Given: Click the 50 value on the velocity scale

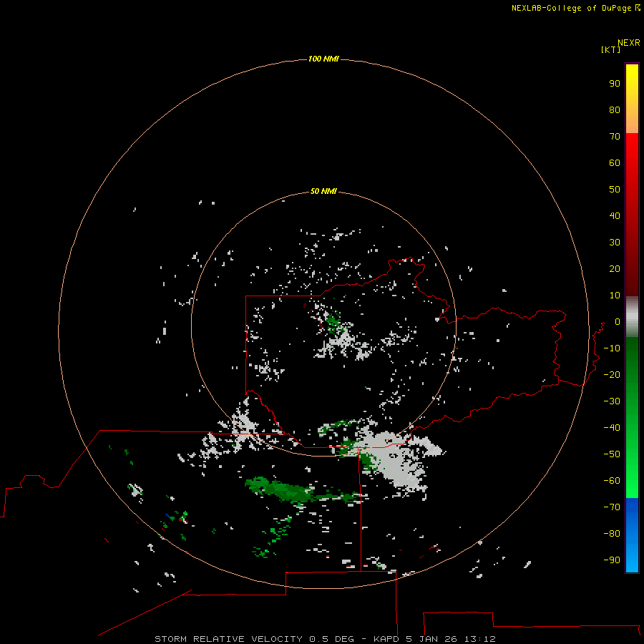Looking at the screenshot, I should 615,190.
